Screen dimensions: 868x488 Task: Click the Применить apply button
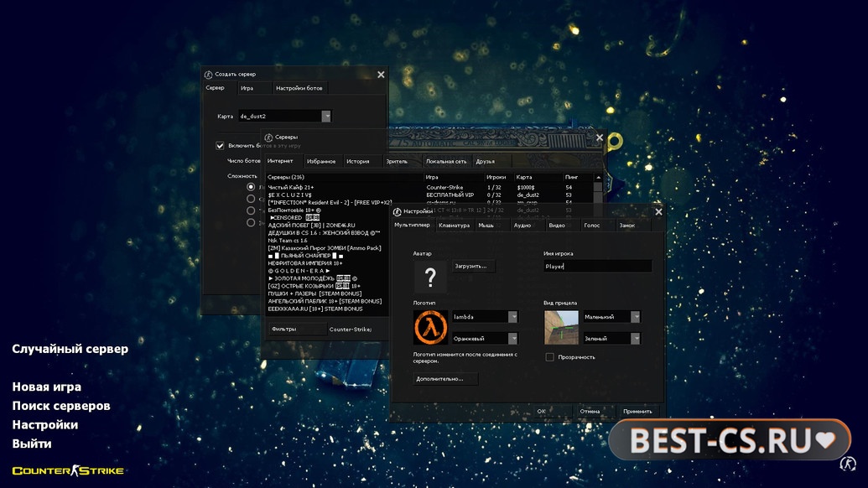637,411
